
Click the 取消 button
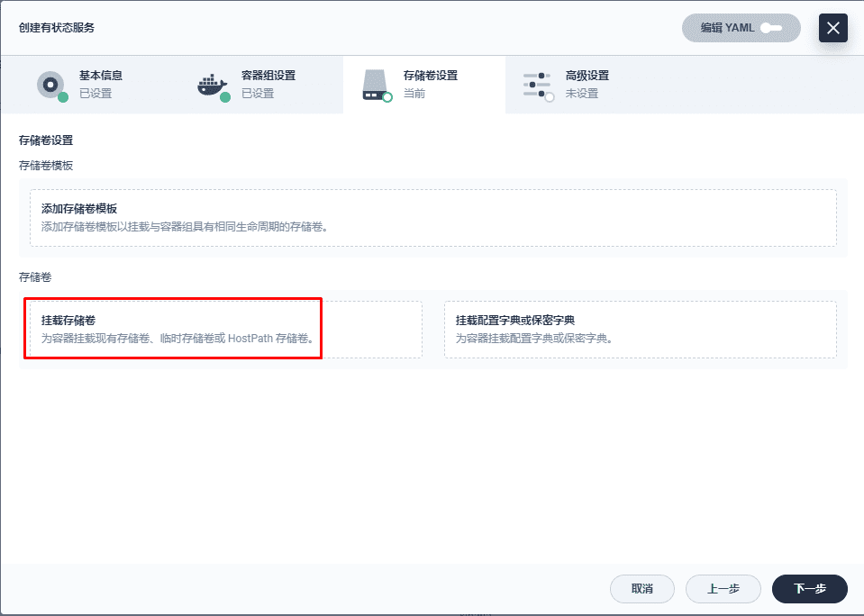click(x=642, y=589)
